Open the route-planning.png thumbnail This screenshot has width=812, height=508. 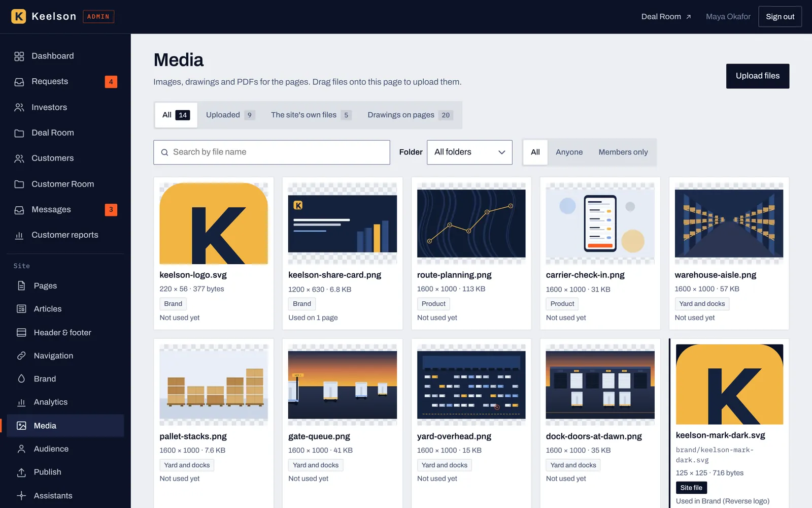point(471,224)
